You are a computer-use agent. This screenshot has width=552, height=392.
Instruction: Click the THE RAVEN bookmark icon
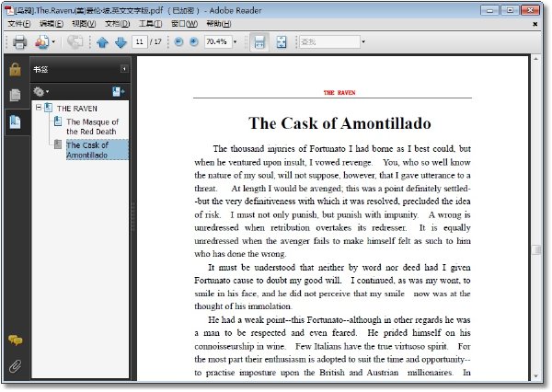(x=48, y=108)
